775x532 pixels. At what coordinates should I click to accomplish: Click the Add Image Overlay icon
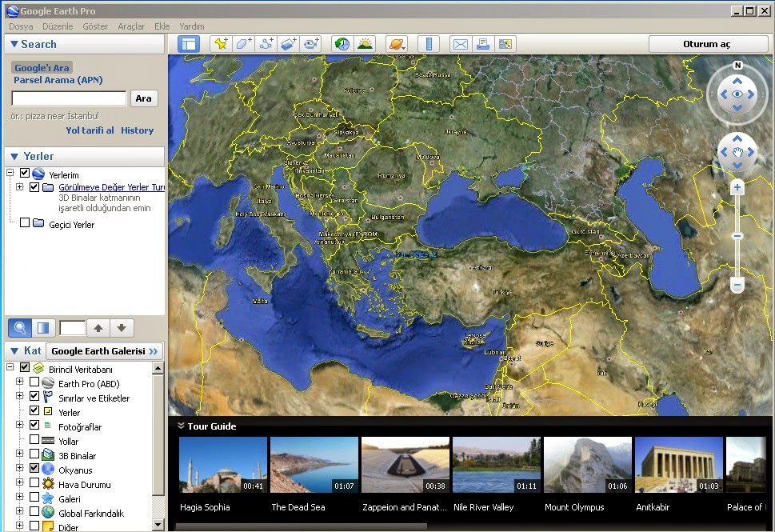289,44
